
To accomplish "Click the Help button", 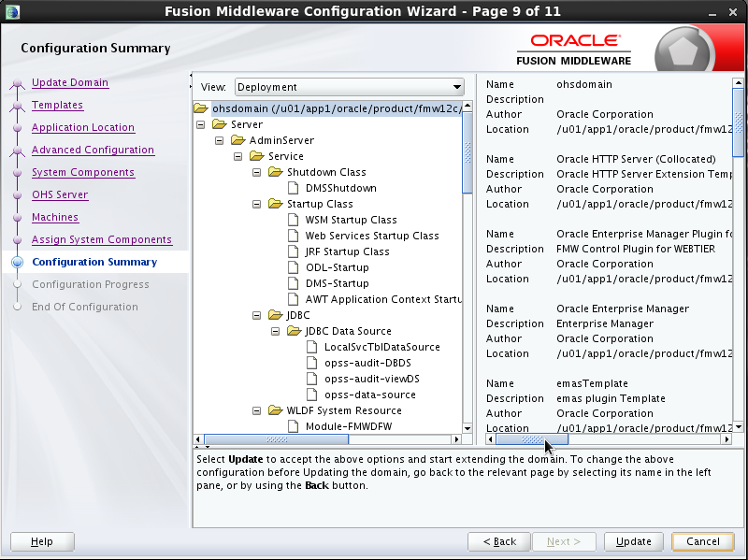I will [x=42, y=541].
